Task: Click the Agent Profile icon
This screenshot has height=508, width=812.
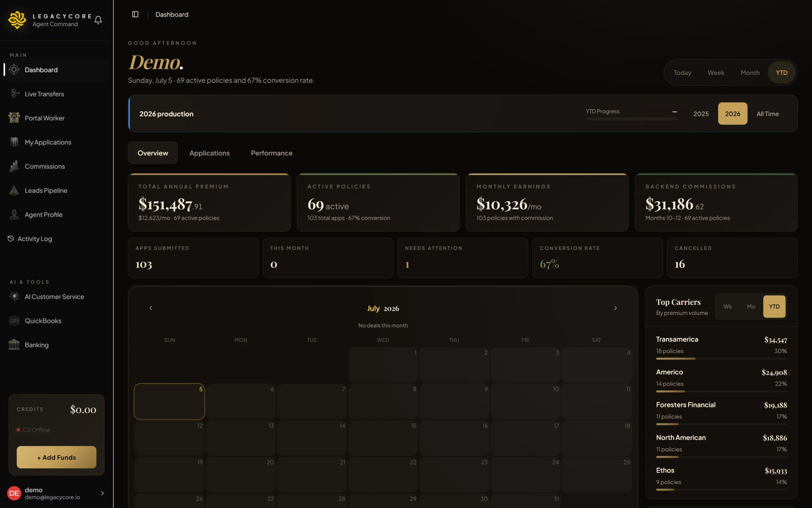Action: coord(14,214)
